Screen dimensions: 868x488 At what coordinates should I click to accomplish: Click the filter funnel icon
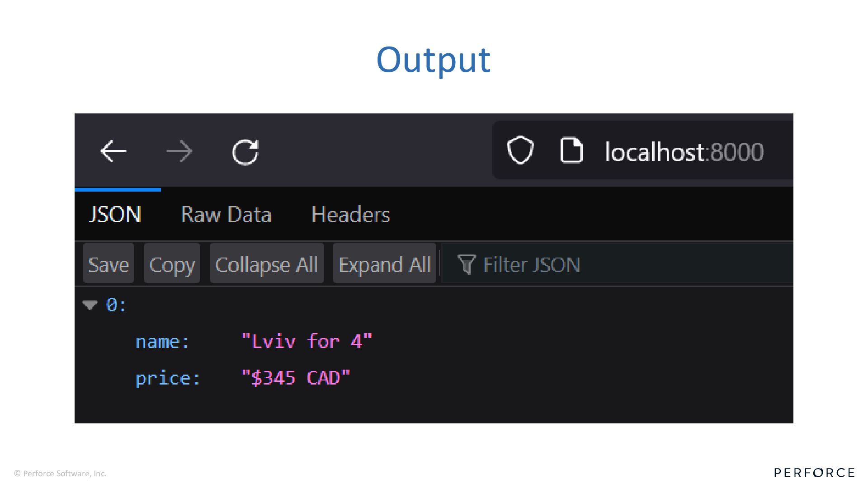point(467,264)
